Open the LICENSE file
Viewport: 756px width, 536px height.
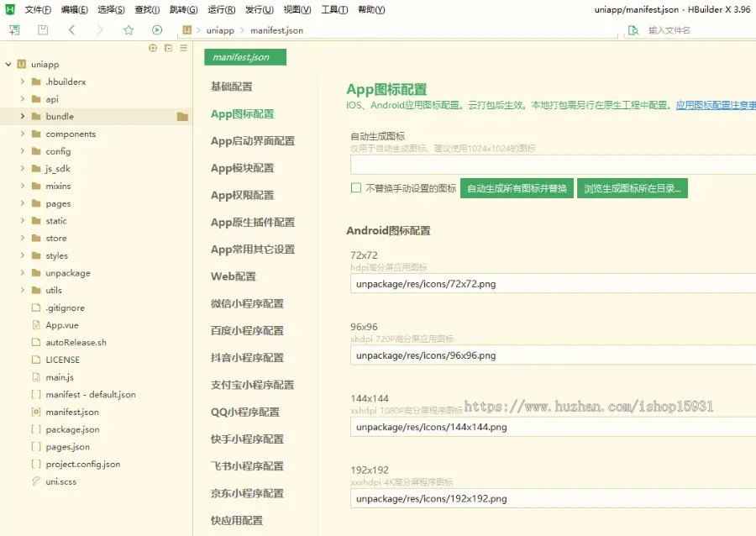click(63, 360)
